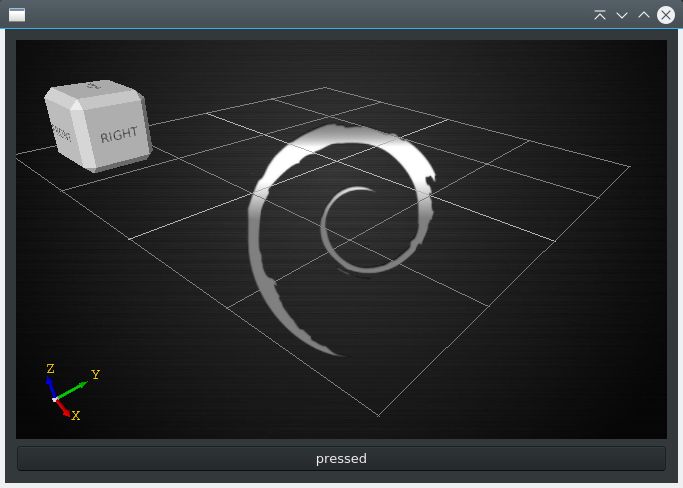
Task: Close the window with the round X button
Action: click(x=666, y=15)
